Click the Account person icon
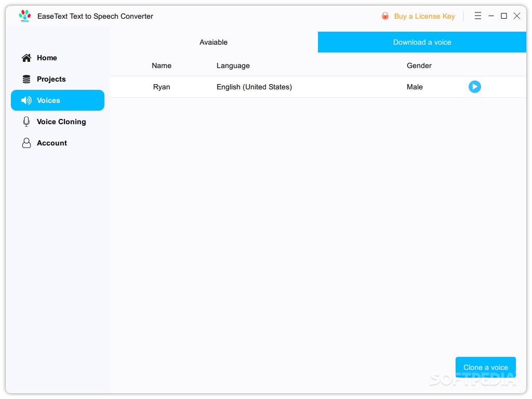Image resolution: width=532 pixels, height=399 pixels. [x=26, y=143]
